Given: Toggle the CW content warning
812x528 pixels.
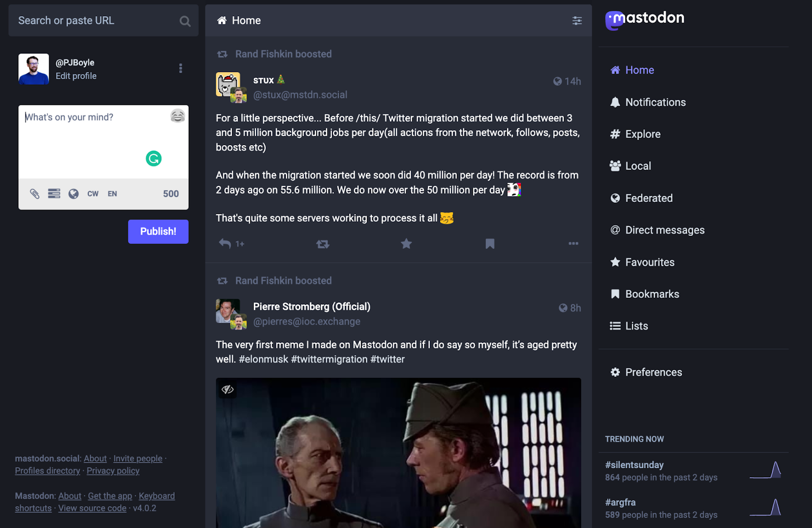Looking at the screenshot, I should pos(93,194).
